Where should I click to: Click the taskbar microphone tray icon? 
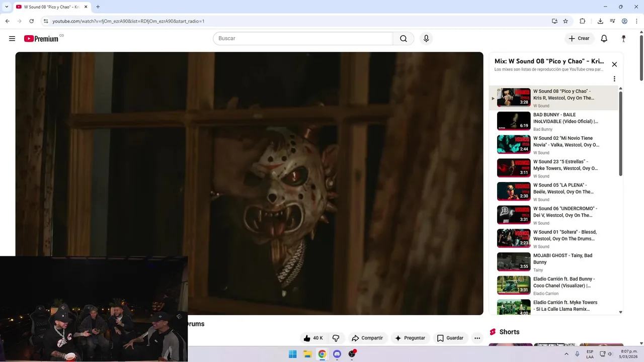(578, 354)
